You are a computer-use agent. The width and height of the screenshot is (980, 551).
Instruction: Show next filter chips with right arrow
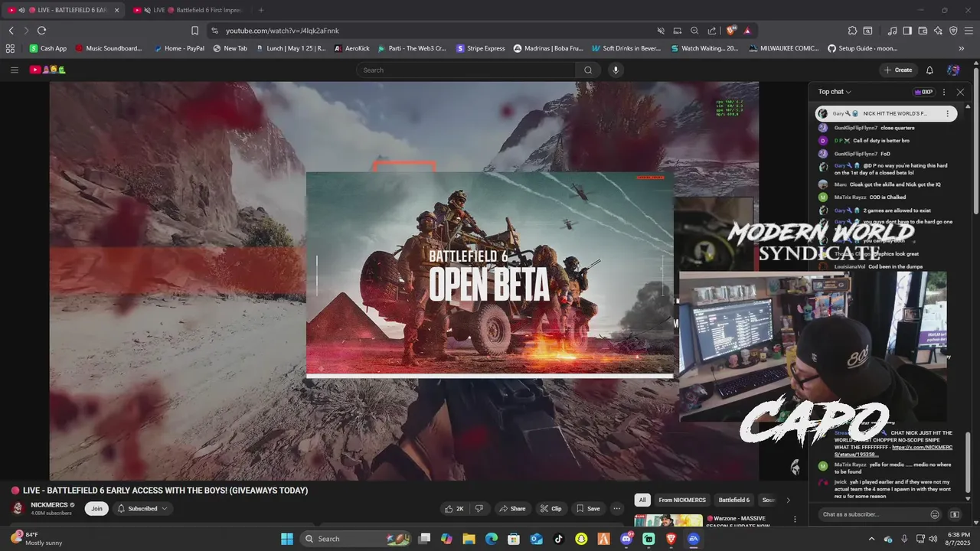788,500
